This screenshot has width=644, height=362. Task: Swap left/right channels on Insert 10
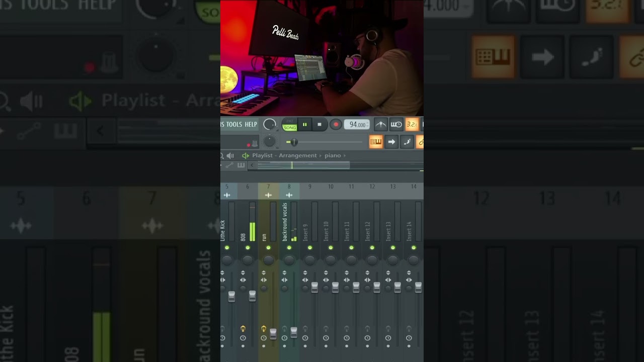pyautogui.click(x=326, y=280)
